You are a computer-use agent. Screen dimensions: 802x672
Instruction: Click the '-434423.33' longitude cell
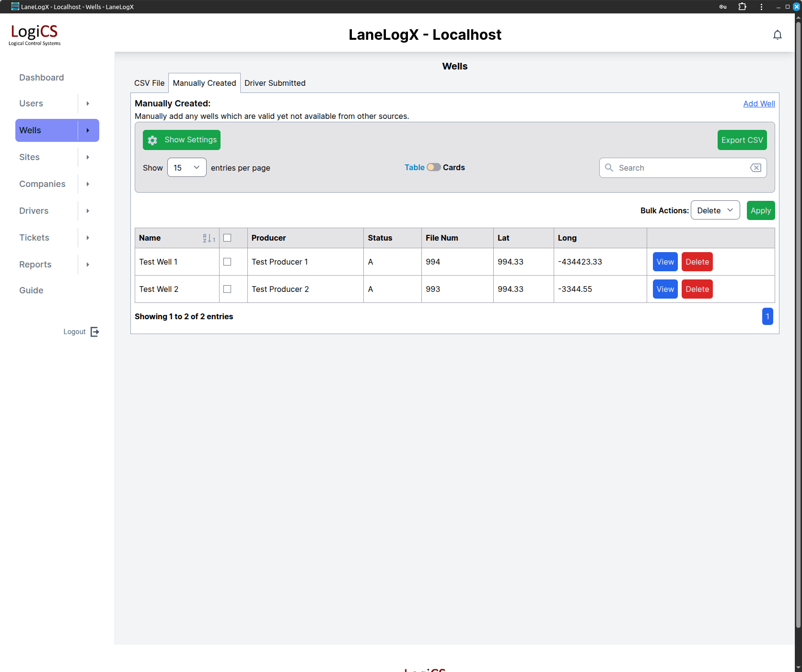[x=600, y=262]
